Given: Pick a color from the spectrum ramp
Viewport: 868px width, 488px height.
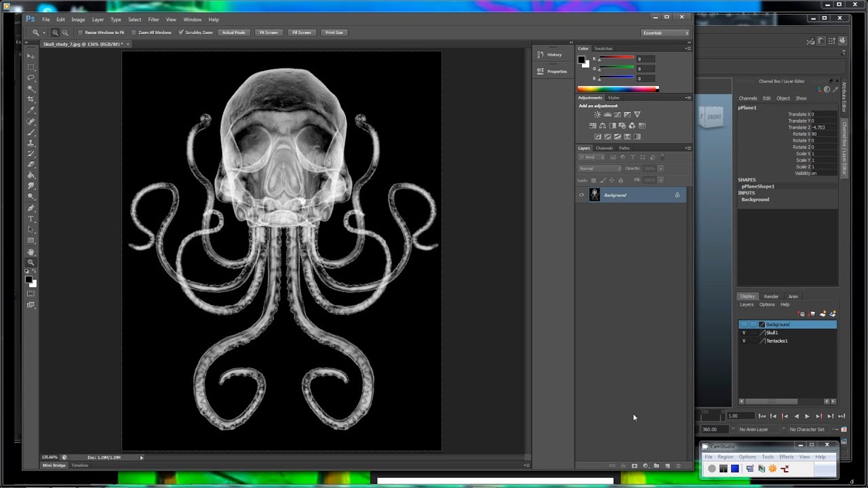Looking at the screenshot, I should tap(617, 89).
